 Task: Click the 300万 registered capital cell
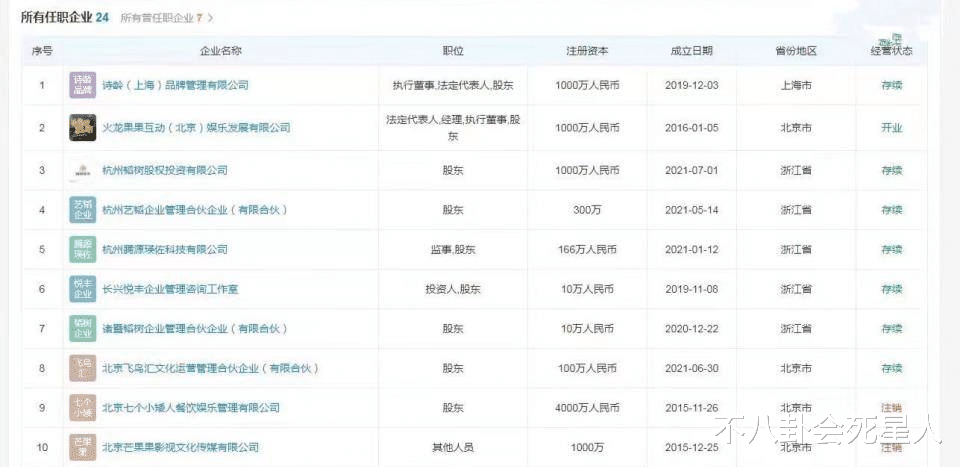(587, 210)
